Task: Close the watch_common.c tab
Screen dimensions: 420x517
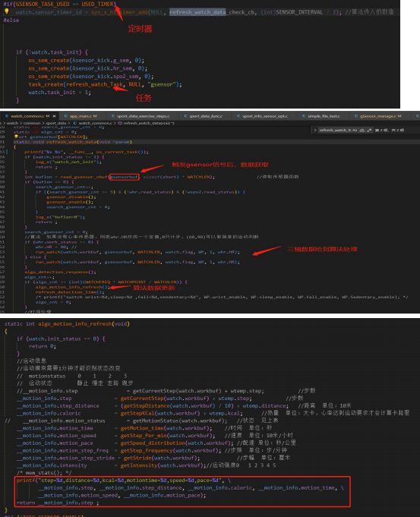Action: click(x=54, y=116)
